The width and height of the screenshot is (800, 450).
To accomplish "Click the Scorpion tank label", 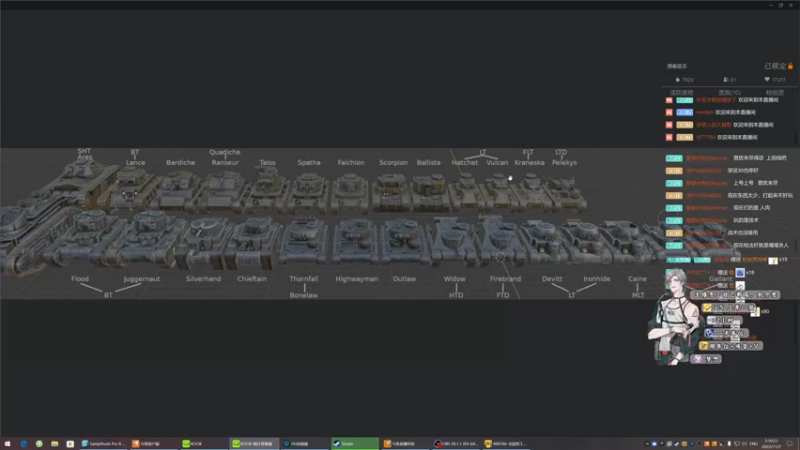I will click(x=393, y=163).
